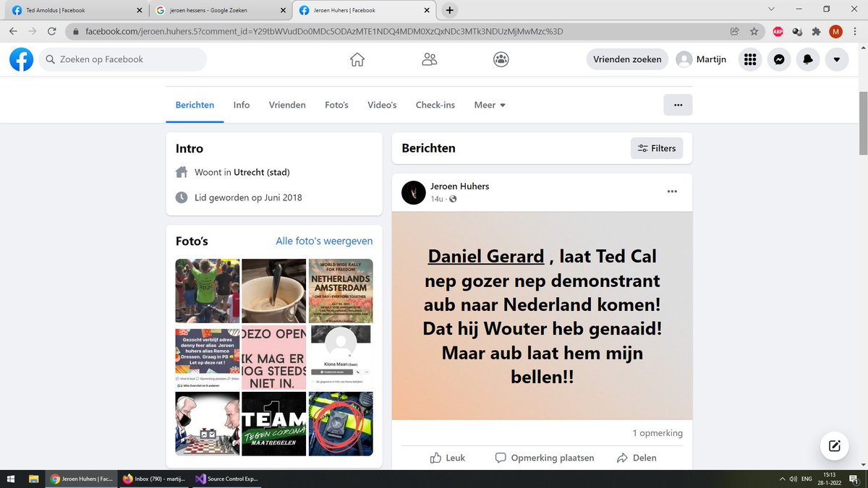This screenshot has width=868, height=488.
Task: Click the page vertical scrollbar
Action: (863, 123)
